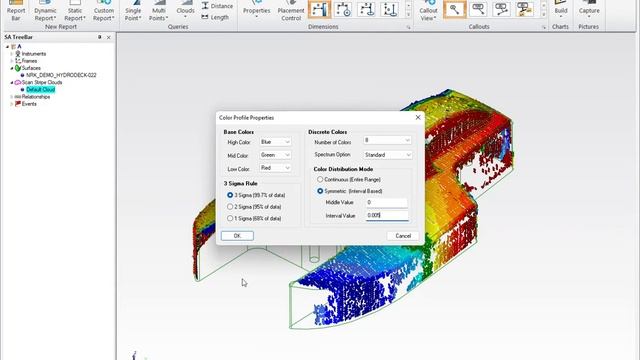Select the highlighted single callout icon
The height and width of the screenshot is (360, 640).
click(454, 9)
